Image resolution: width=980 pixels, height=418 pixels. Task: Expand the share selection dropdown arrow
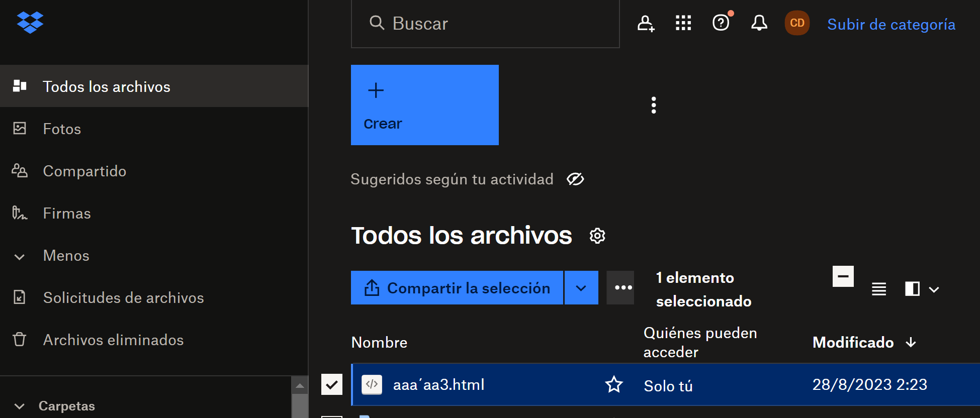point(581,288)
